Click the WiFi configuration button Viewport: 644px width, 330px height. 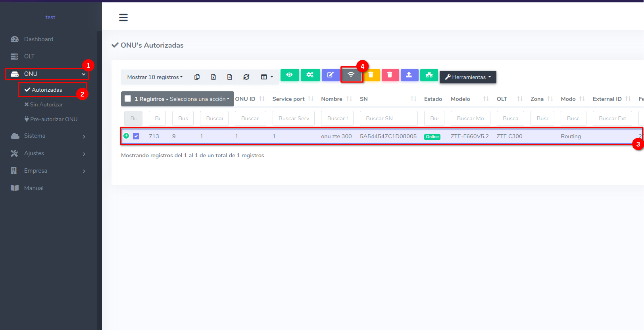click(351, 75)
